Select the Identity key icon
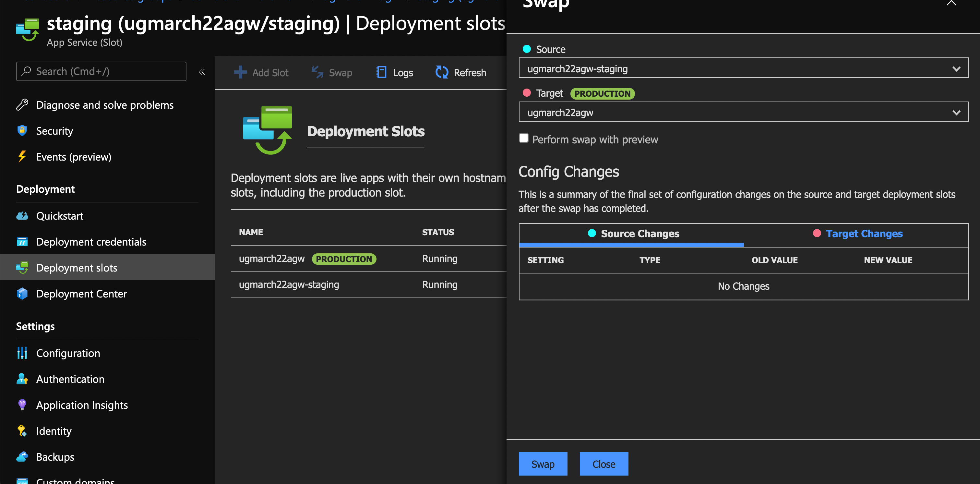Viewport: 980px width, 484px height. [22, 431]
